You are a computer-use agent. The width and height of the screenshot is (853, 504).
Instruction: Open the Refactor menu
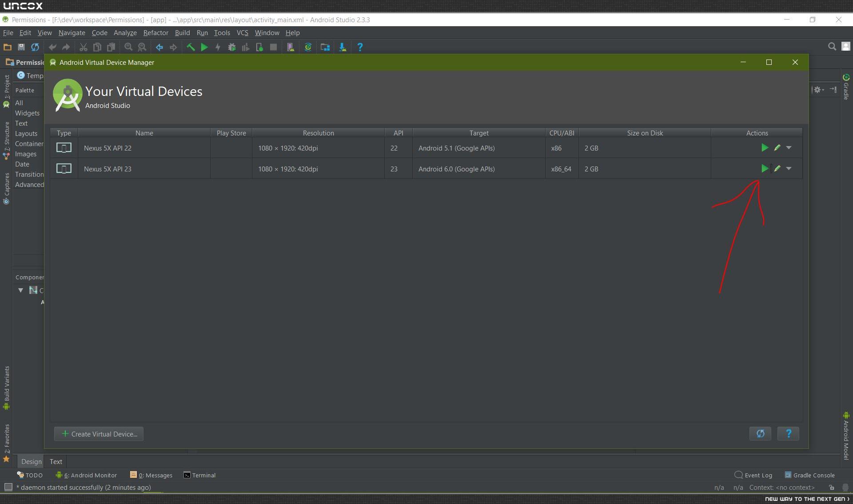click(x=155, y=33)
